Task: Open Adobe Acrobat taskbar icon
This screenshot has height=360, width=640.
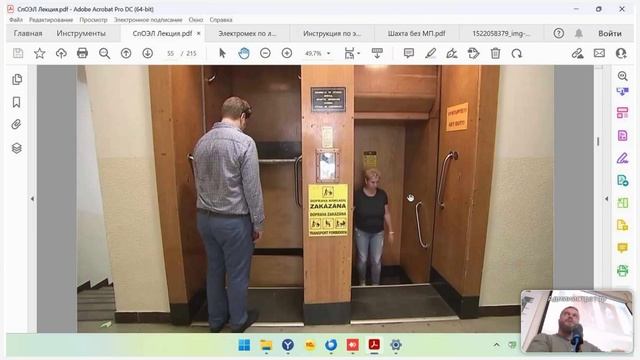Action: pos(374,345)
